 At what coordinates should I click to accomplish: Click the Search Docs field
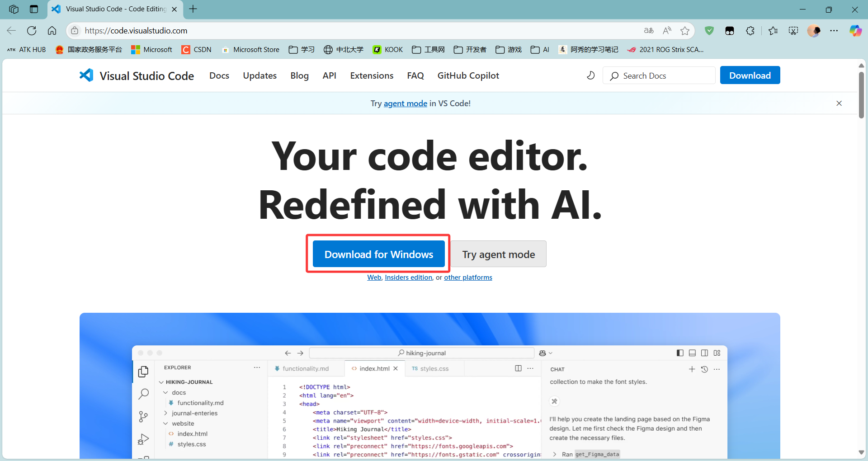659,75
